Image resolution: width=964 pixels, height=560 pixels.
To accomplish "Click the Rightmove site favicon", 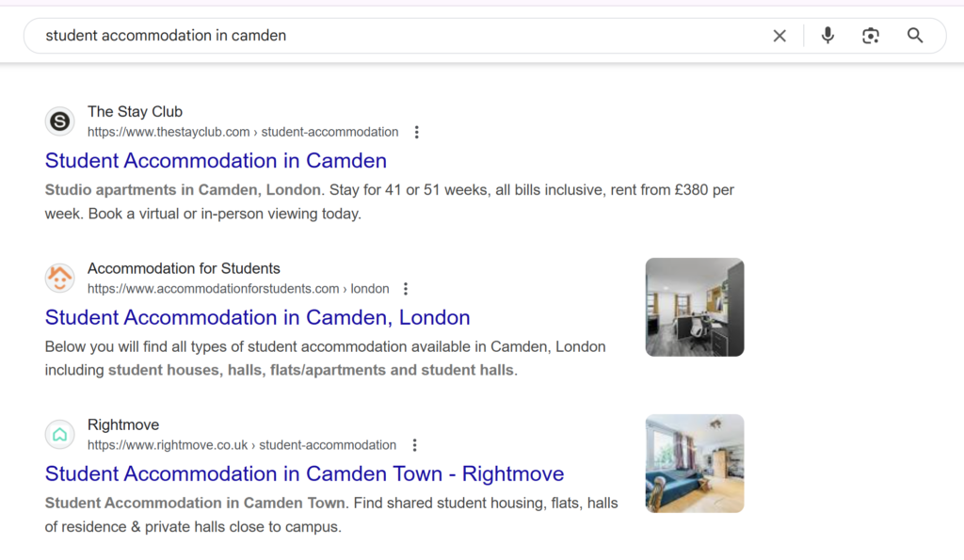I will 59,435.
